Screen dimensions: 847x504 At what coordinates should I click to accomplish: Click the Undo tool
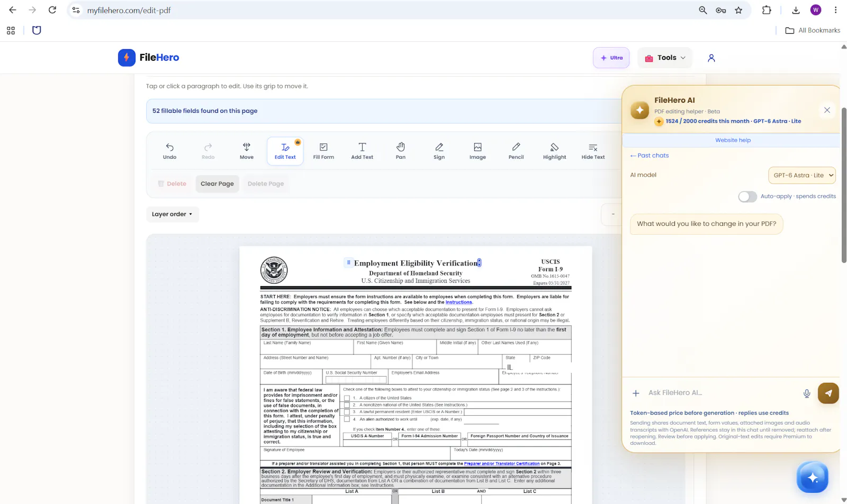tap(169, 151)
